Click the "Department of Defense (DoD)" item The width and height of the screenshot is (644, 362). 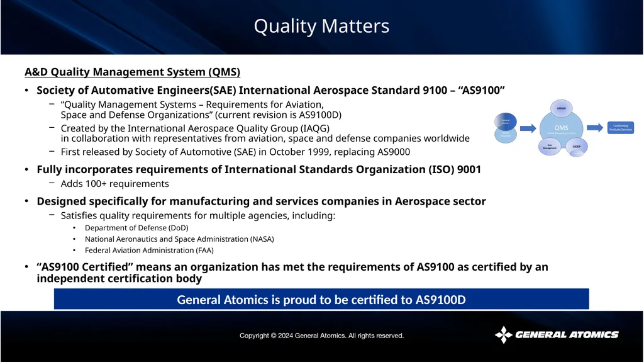136,227
